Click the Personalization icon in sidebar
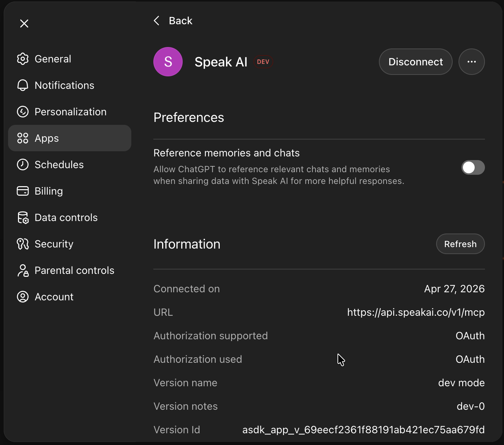 click(x=23, y=112)
